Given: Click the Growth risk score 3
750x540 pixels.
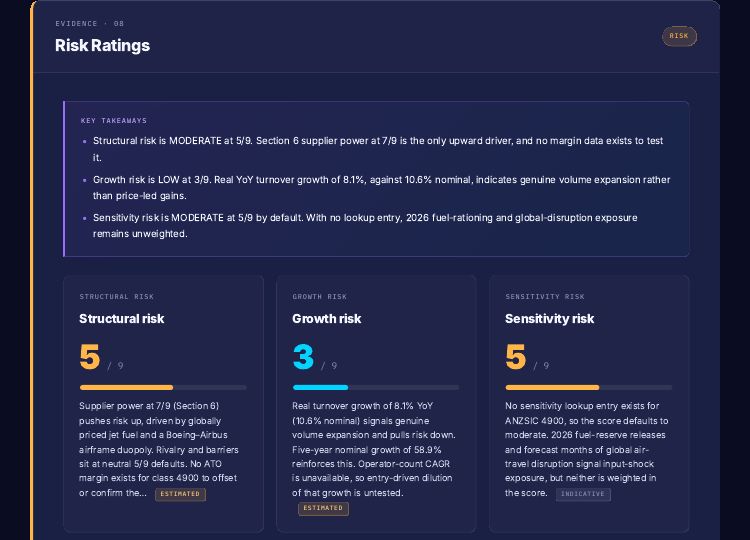Looking at the screenshot, I should coord(303,357).
